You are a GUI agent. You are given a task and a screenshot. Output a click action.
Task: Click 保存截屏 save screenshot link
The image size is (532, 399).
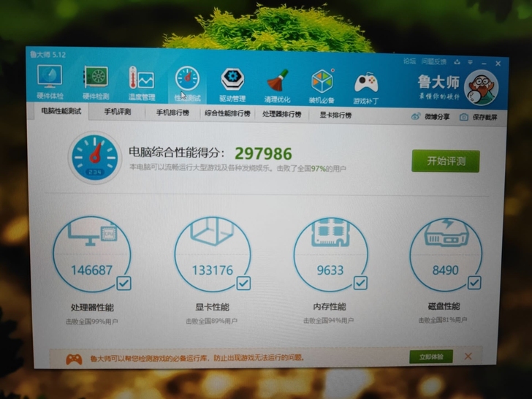click(484, 118)
